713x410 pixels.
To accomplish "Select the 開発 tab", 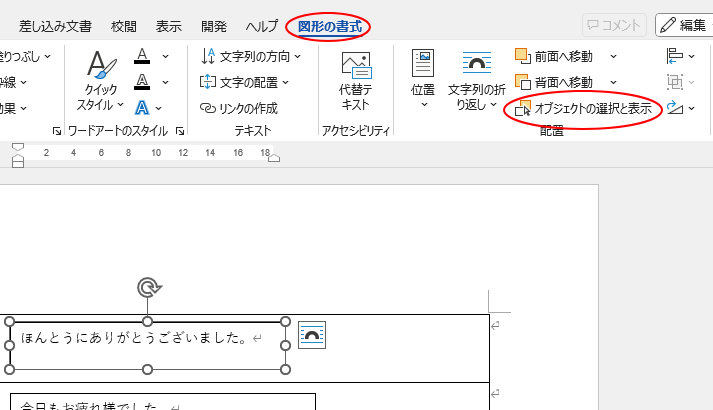I will [x=214, y=26].
